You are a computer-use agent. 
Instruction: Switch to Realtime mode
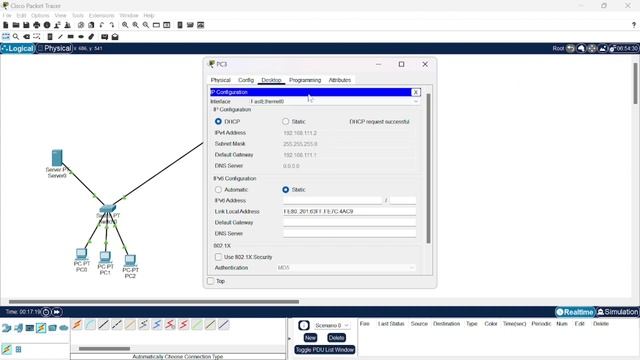[575, 312]
